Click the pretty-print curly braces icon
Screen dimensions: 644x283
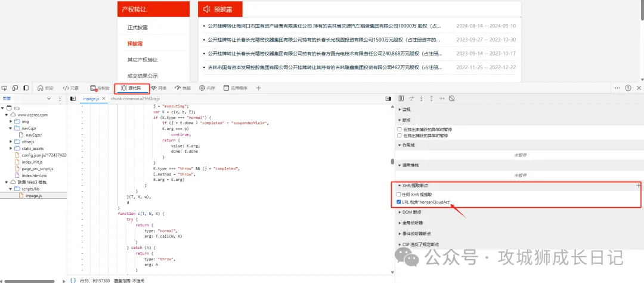point(73,279)
